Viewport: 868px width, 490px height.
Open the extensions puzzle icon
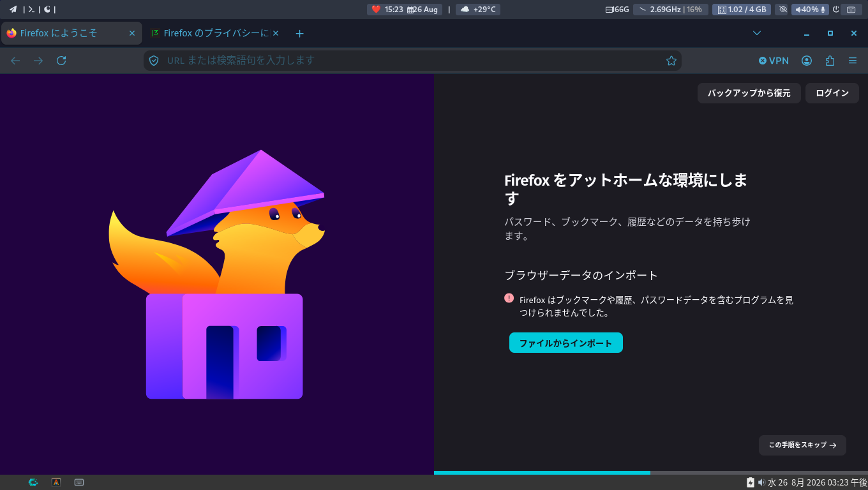[x=830, y=61]
